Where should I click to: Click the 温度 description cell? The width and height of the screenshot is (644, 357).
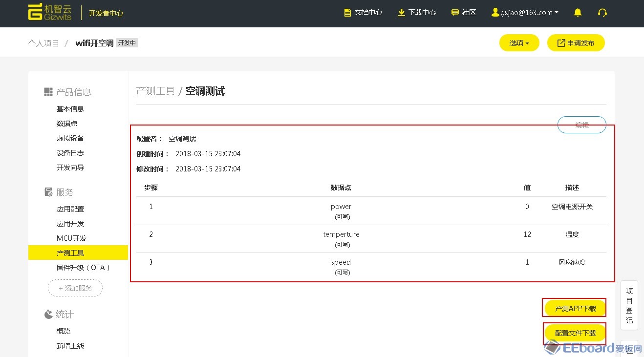point(572,234)
